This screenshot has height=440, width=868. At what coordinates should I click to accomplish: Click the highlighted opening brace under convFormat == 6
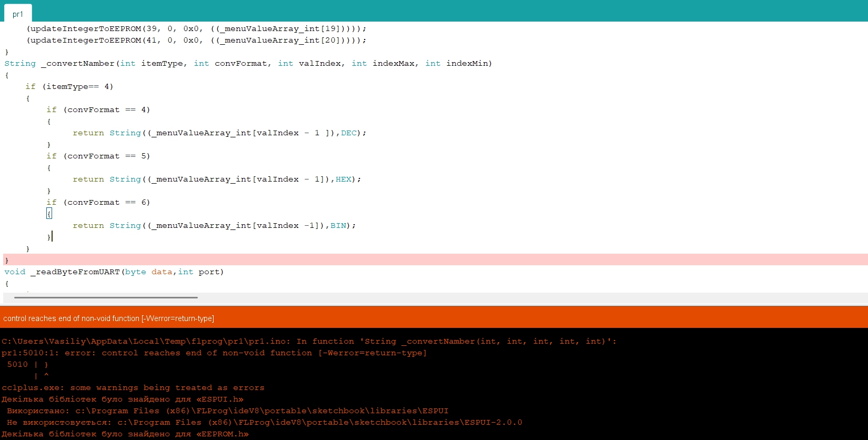[x=49, y=214]
